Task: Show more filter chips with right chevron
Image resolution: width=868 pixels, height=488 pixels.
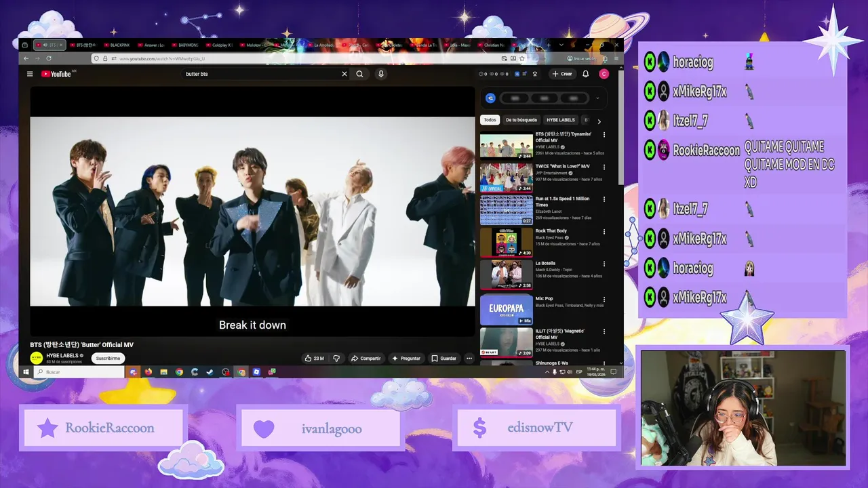Action: 599,121
